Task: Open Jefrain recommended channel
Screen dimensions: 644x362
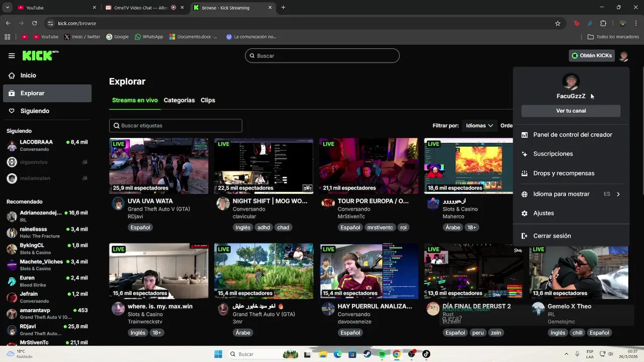Action: (47, 297)
